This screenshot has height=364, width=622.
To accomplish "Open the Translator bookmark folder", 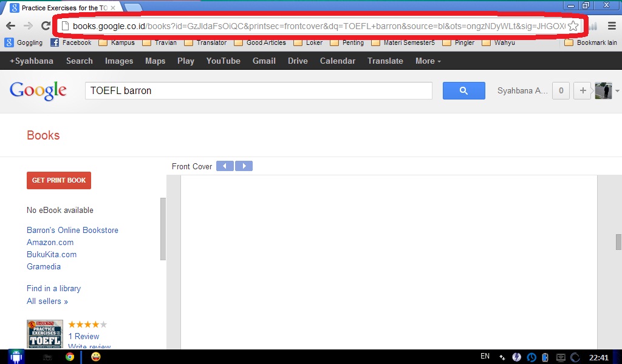I will tap(205, 42).
